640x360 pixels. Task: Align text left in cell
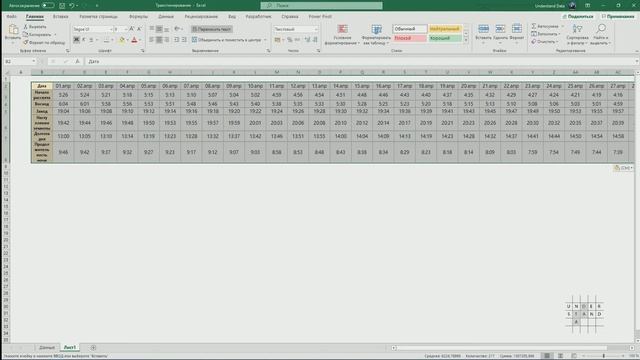coord(152,40)
